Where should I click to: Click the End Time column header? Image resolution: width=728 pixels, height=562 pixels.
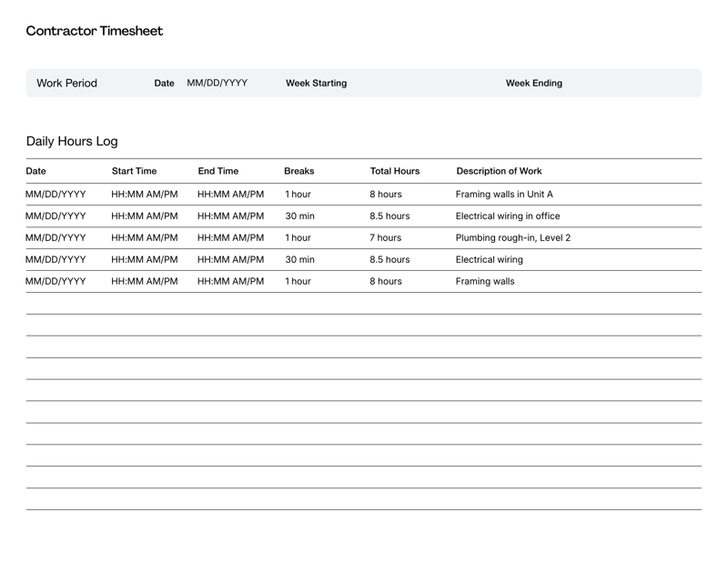[x=217, y=171]
